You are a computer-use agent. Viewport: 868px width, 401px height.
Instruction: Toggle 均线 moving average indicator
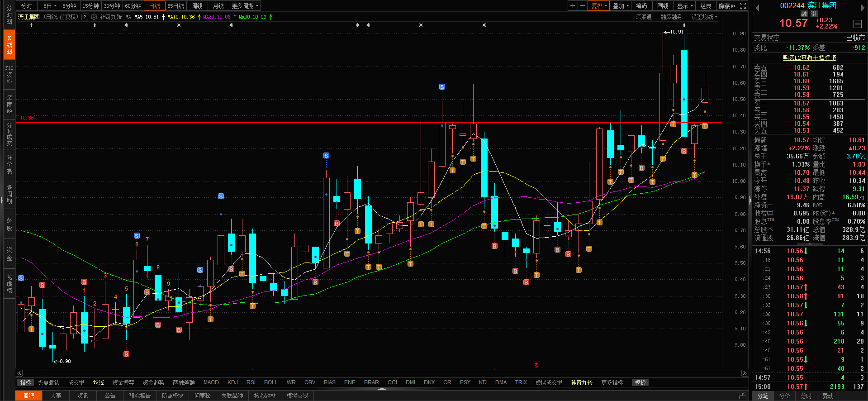[x=99, y=382]
